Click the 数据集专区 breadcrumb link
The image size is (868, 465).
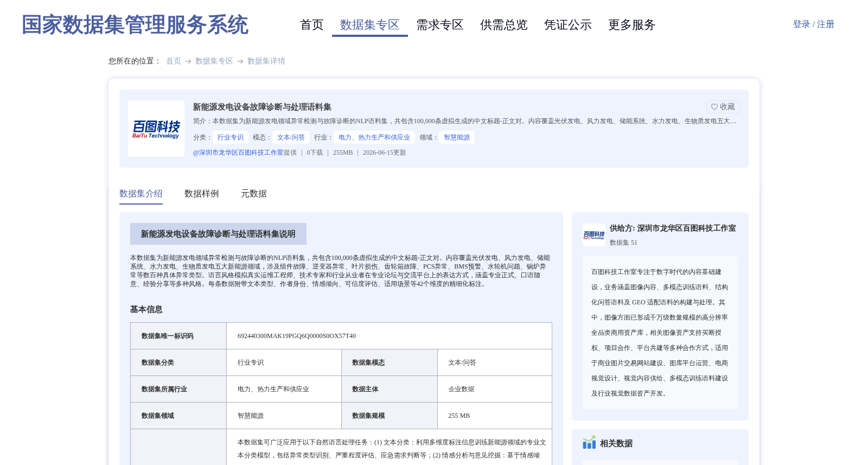tap(214, 61)
